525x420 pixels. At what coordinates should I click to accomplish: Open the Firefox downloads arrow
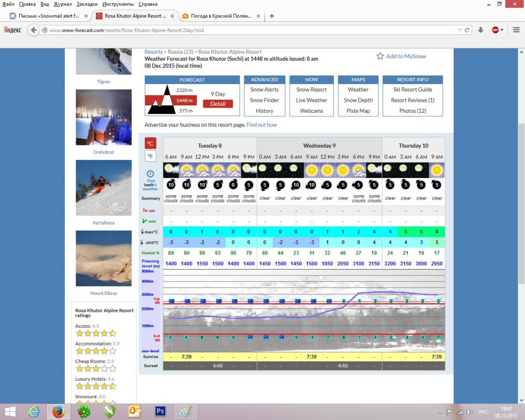pyautogui.click(x=480, y=30)
